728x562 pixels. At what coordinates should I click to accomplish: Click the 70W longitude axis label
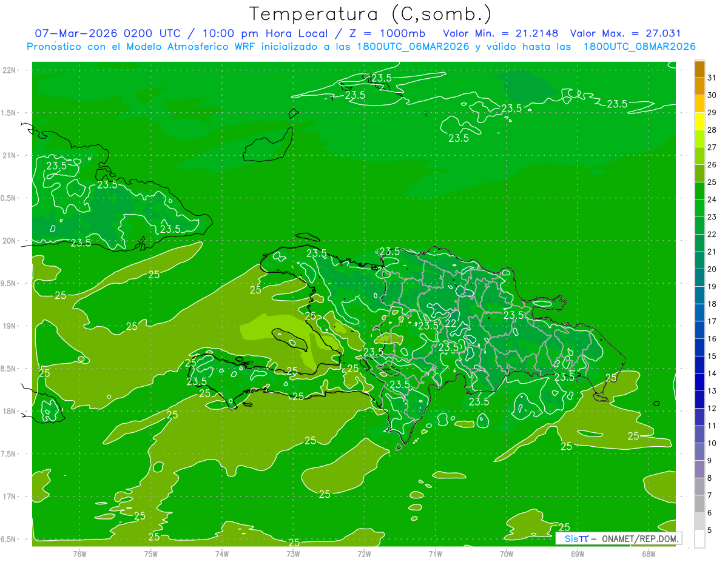(507, 554)
